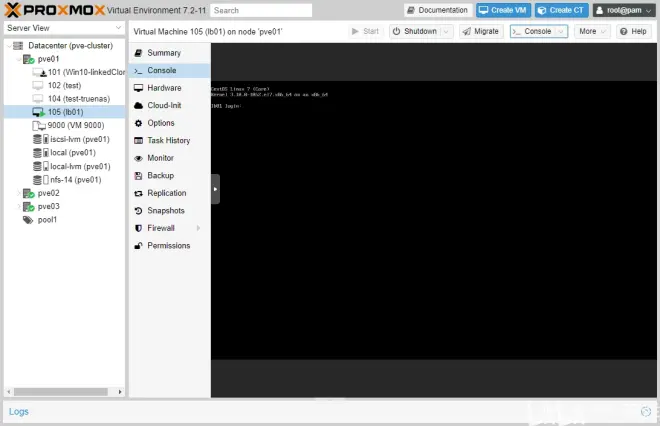Click the pve03 node status icon
The height and width of the screenshot is (426, 660).
point(28,207)
